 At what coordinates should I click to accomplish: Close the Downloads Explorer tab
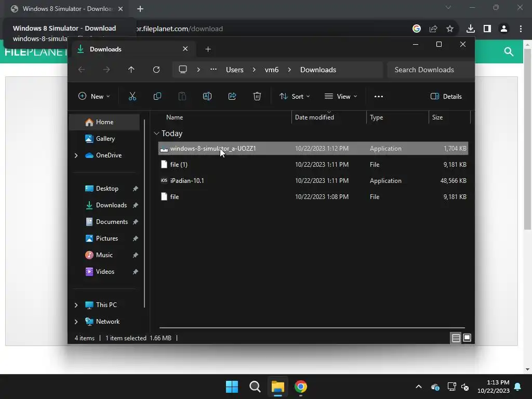[185, 49]
